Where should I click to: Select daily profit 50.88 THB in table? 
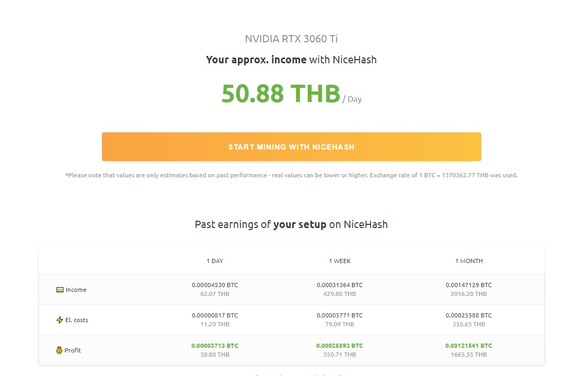215,355
